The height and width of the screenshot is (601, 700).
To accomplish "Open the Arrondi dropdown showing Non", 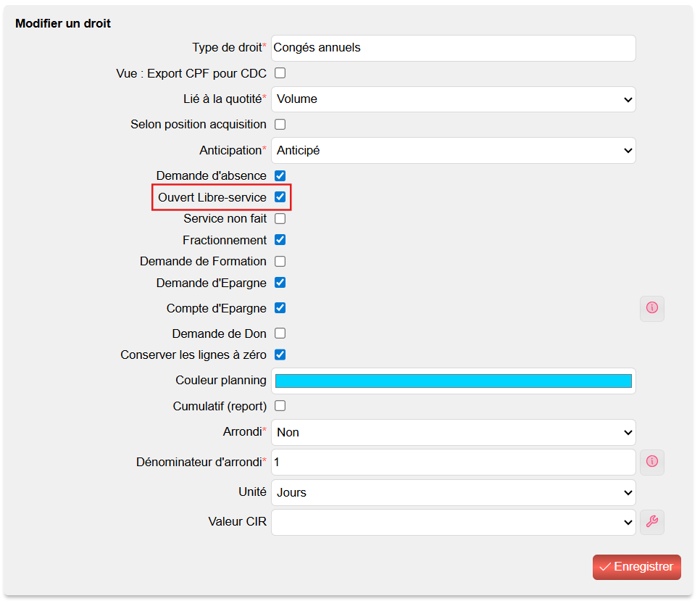I will coord(453,432).
